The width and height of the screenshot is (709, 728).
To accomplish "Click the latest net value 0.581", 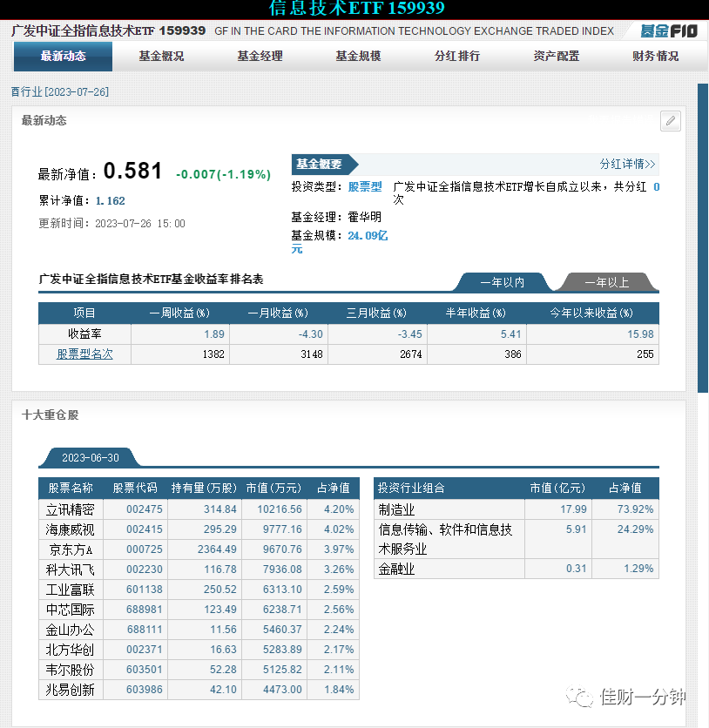I will [x=132, y=171].
